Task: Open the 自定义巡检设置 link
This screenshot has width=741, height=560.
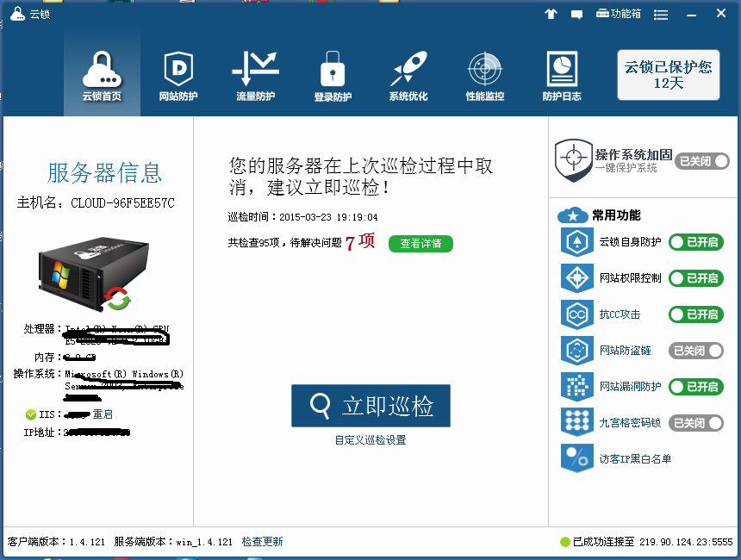Action: (x=370, y=440)
